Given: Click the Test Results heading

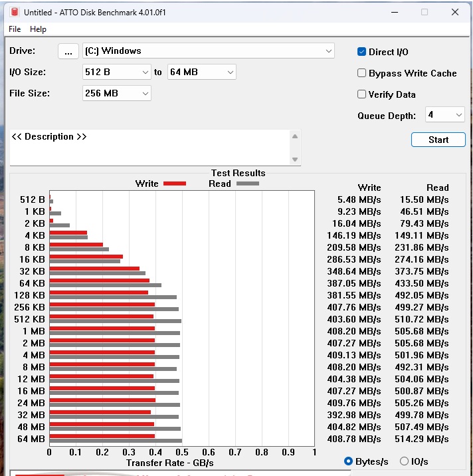Looking at the screenshot, I should 238,173.
